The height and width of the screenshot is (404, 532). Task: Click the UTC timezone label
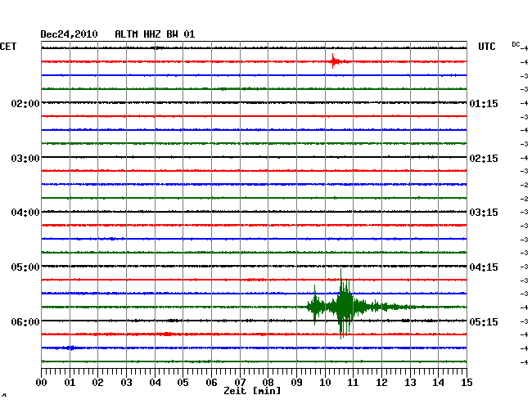486,47
